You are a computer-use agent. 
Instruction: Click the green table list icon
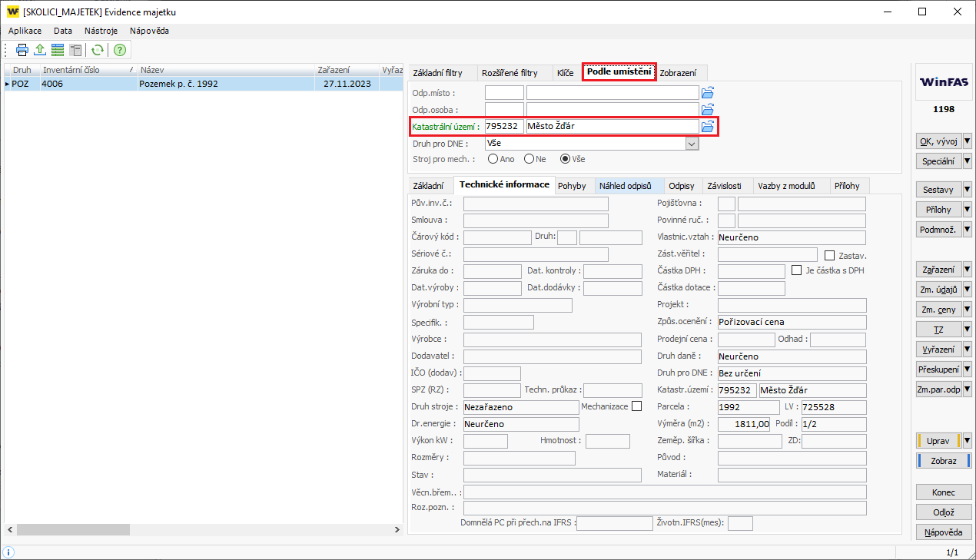(58, 50)
